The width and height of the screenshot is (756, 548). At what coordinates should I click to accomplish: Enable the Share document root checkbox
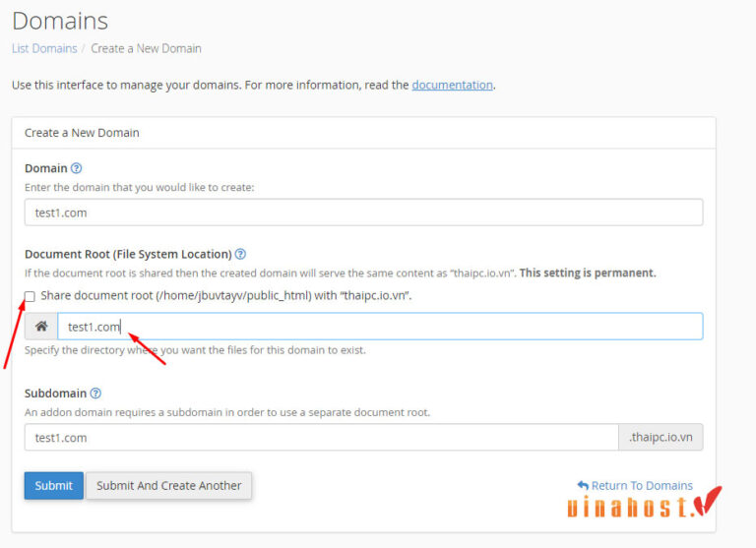pyautogui.click(x=30, y=296)
